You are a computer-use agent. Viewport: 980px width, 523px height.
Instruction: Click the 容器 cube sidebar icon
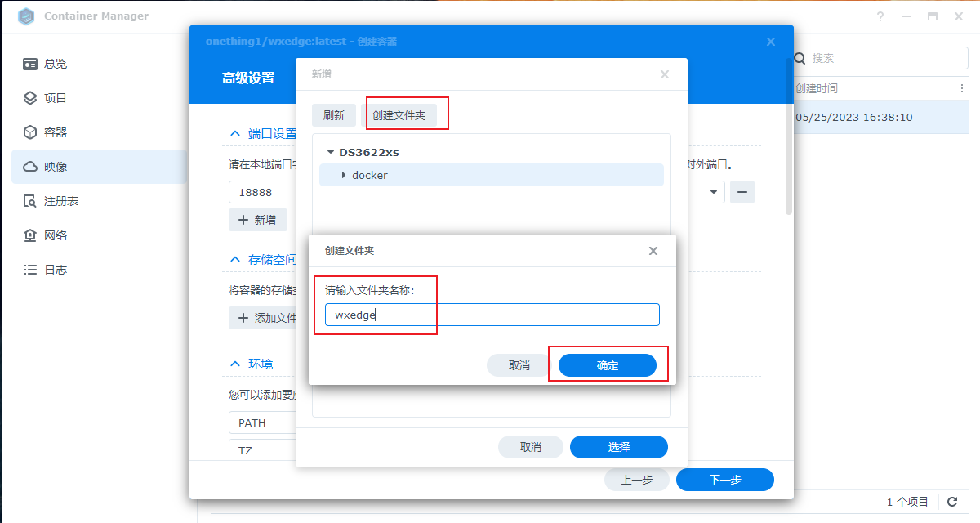(30, 132)
